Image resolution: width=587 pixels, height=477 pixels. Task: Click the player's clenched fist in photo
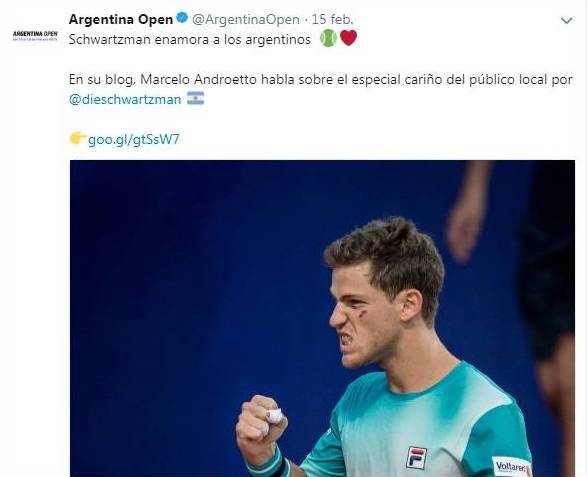point(261,425)
